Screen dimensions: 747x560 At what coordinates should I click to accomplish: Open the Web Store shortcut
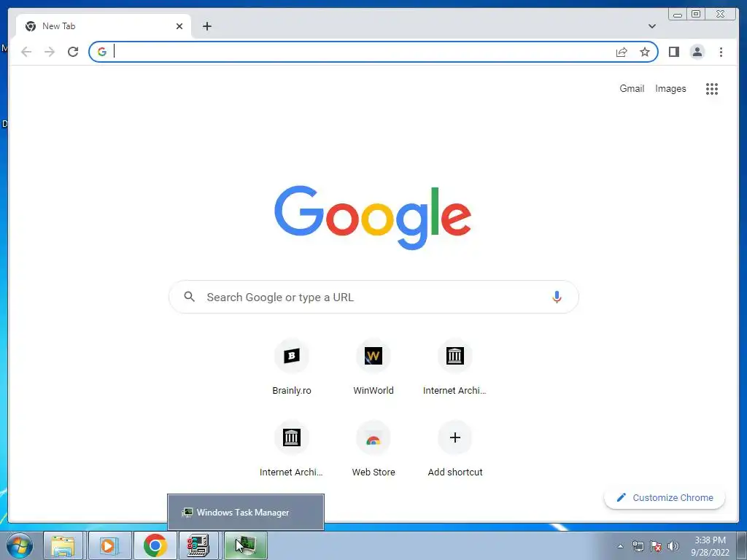click(373, 450)
